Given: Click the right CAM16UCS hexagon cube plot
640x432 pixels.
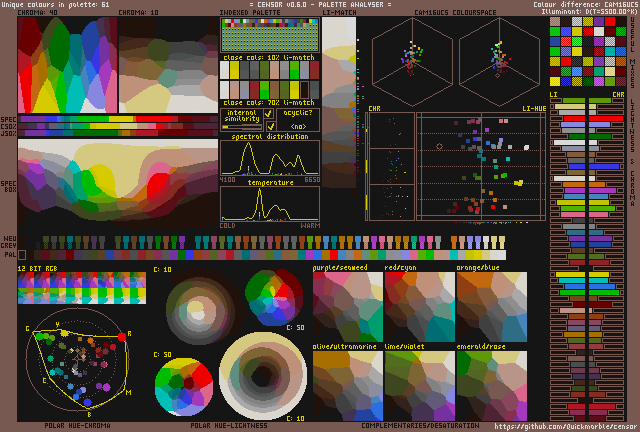Looking at the screenshot, I should coord(499,62).
